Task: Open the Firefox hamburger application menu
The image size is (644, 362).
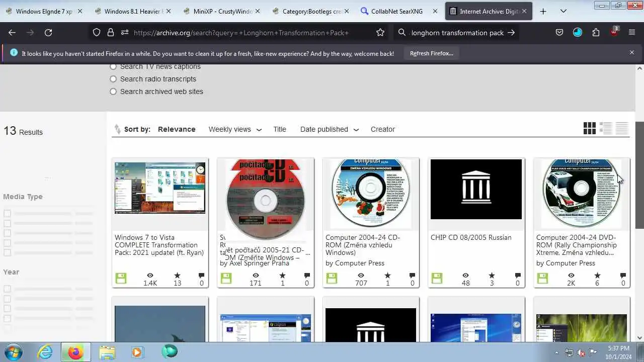Action: click(632, 33)
